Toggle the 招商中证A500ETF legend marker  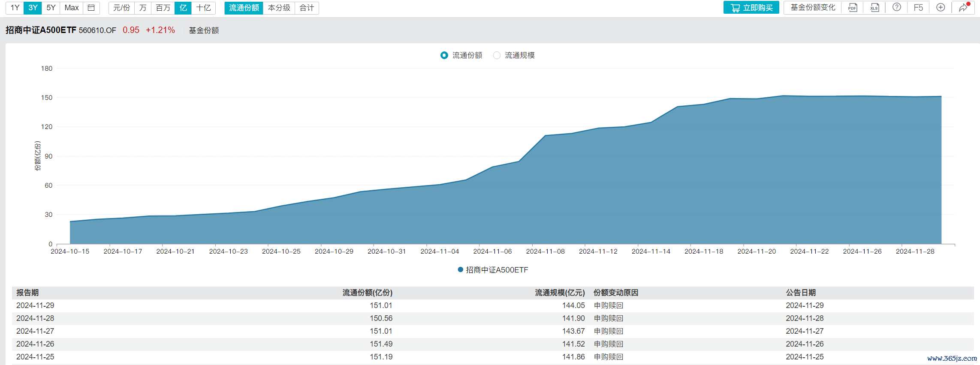[460, 269]
